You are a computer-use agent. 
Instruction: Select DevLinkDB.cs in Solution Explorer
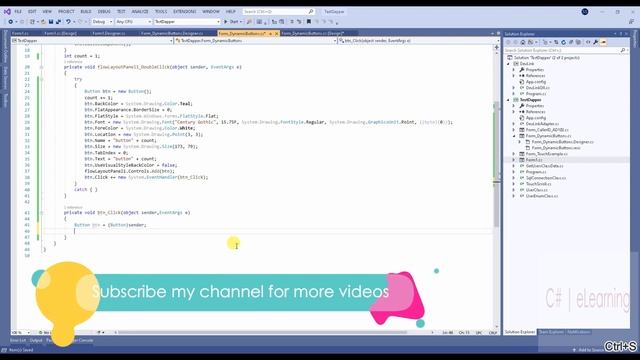537,88
